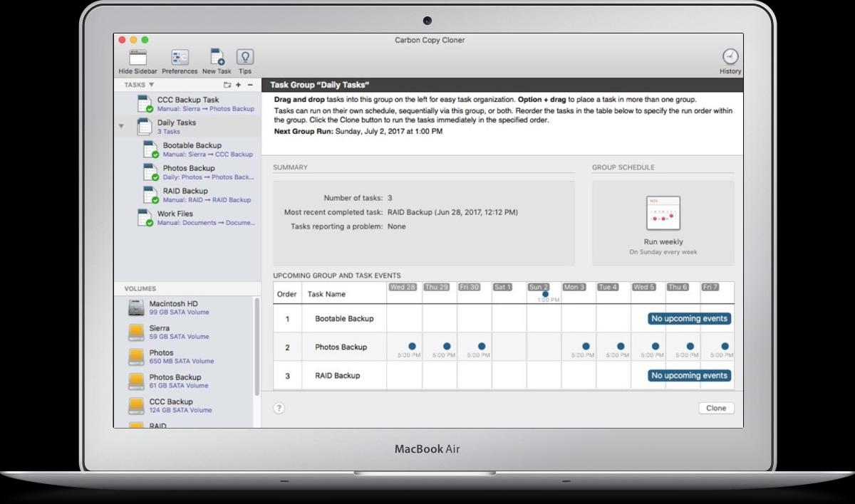The height and width of the screenshot is (504, 855).
Task: Select Bootable Backup in sidebar
Action: coord(187,149)
